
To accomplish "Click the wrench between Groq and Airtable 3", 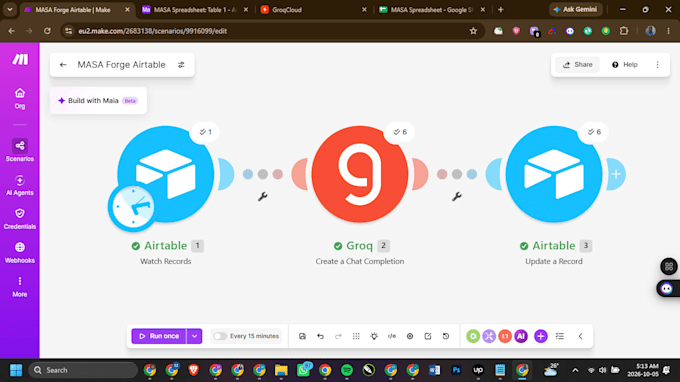I will click(x=457, y=197).
